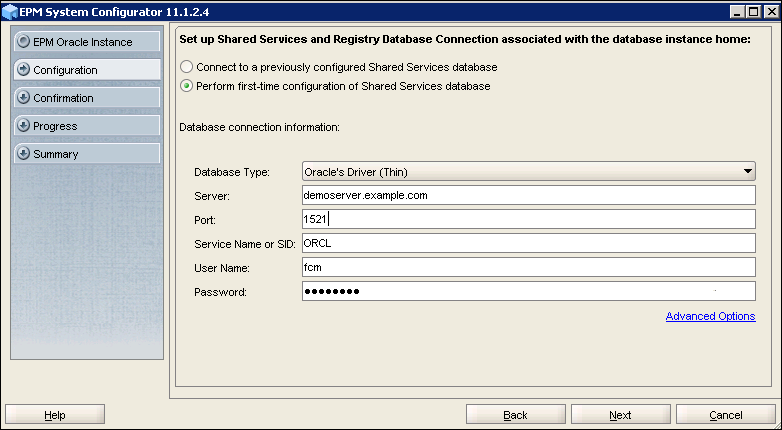Click the Configuration step arrow icon
Viewport: 782px width, 430px height.
pos(23,70)
